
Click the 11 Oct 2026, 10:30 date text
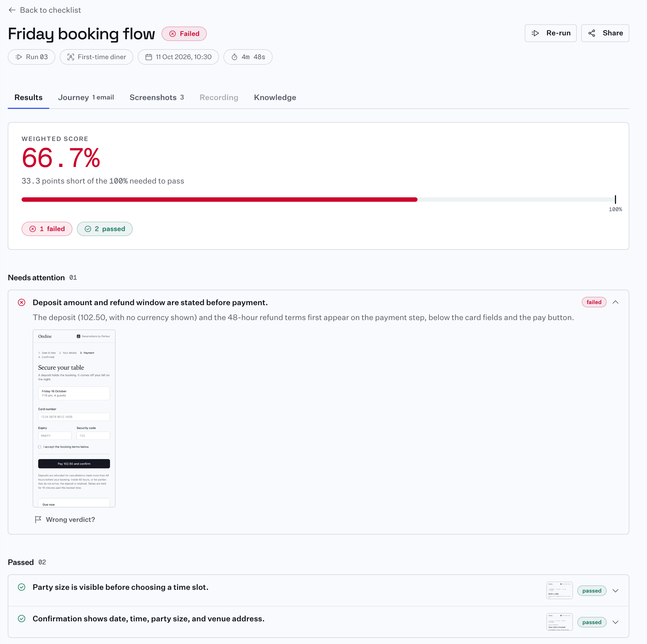point(184,57)
